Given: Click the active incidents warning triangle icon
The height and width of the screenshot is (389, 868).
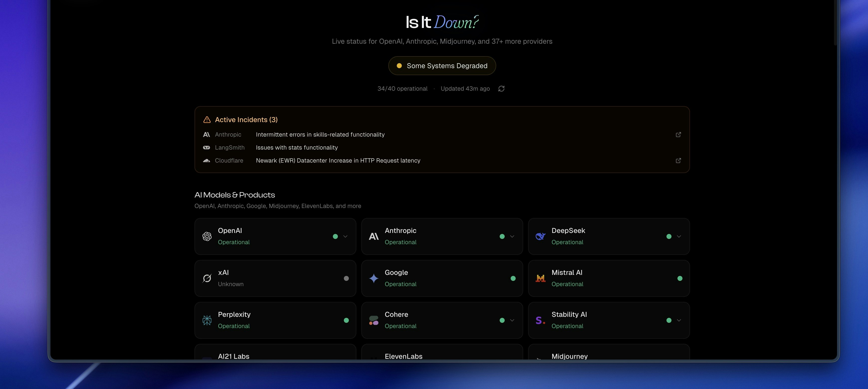Looking at the screenshot, I should (x=207, y=120).
